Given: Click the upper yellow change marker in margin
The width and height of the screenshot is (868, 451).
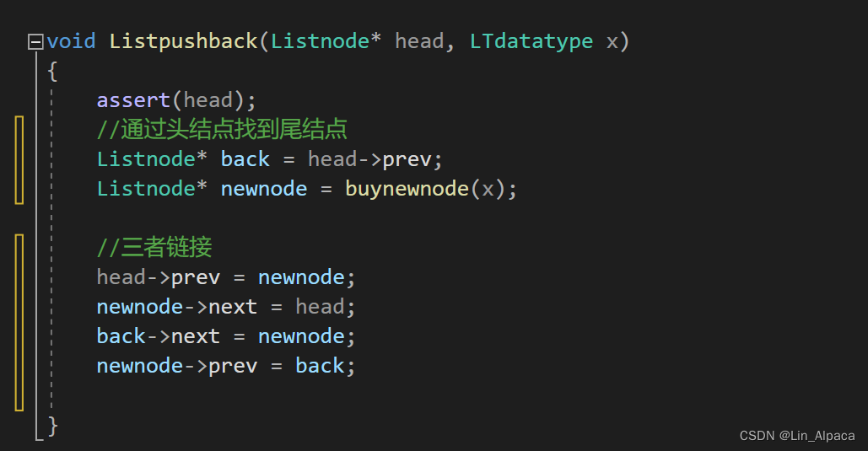Looking at the screenshot, I should tap(19, 160).
